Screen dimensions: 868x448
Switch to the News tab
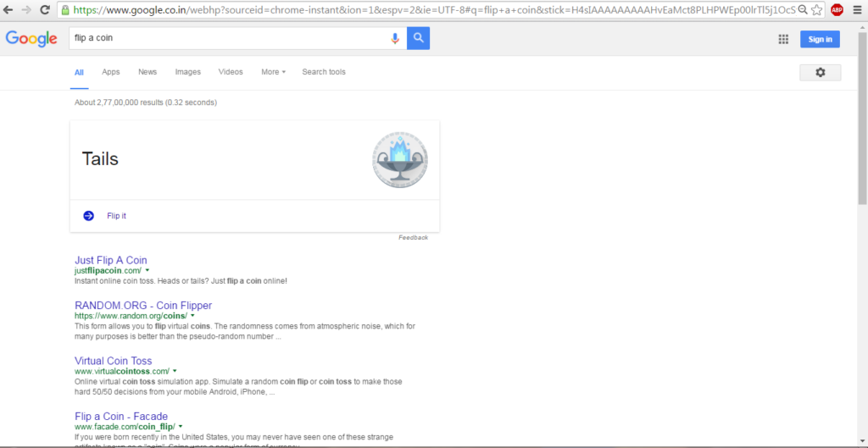147,72
